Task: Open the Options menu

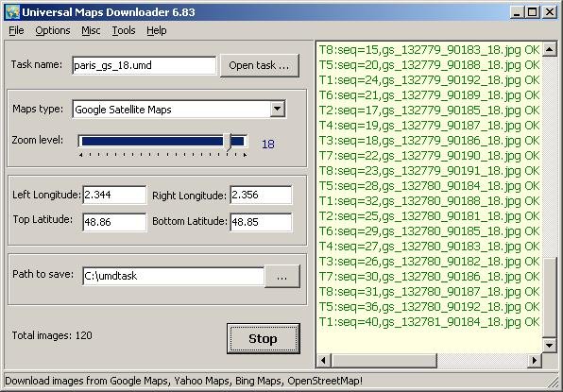Action: 52,31
